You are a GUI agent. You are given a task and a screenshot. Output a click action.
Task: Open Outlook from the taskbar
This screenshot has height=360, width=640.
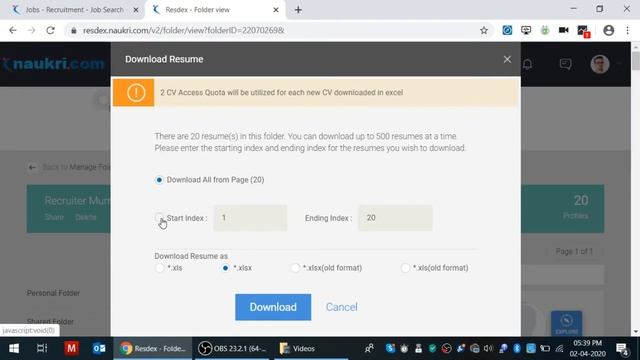(99, 348)
